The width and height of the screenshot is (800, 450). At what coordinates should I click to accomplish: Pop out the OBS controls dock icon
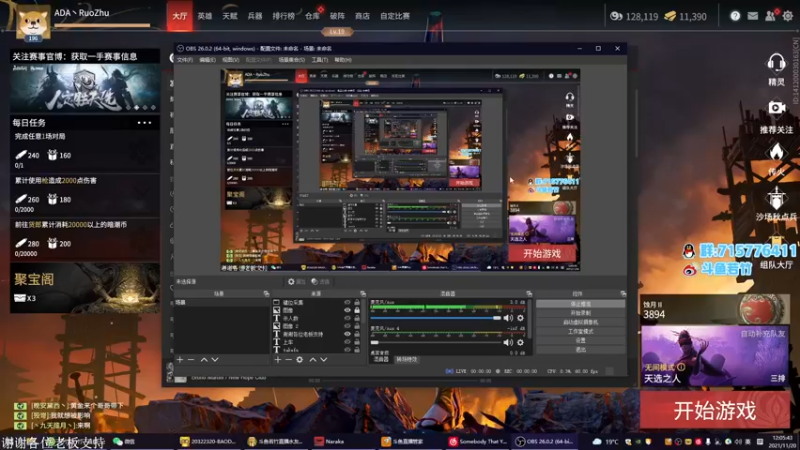click(x=623, y=294)
